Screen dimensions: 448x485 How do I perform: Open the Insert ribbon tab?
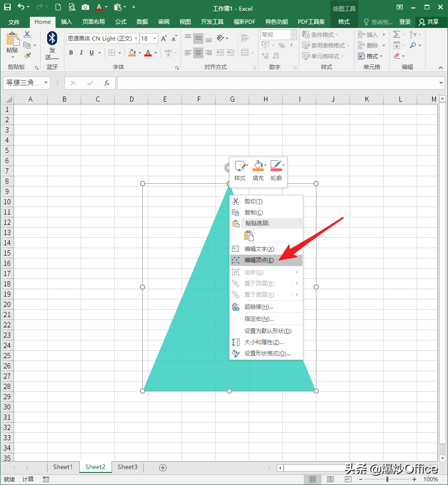(x=67, y=22)
